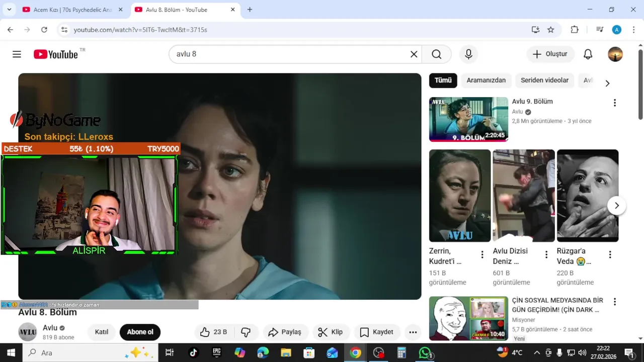Image resolution: width=644 pixels, height=362 pixels.
Task: Select the Seriden videolar filter chip
Action: (x=544, y=80)
